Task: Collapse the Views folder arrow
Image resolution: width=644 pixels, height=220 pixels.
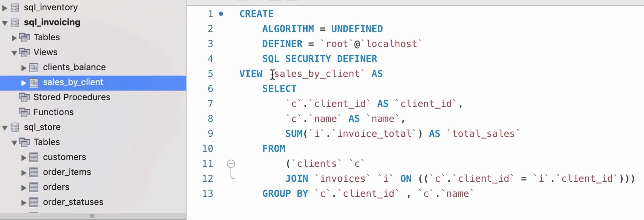Action: (14, 53)
